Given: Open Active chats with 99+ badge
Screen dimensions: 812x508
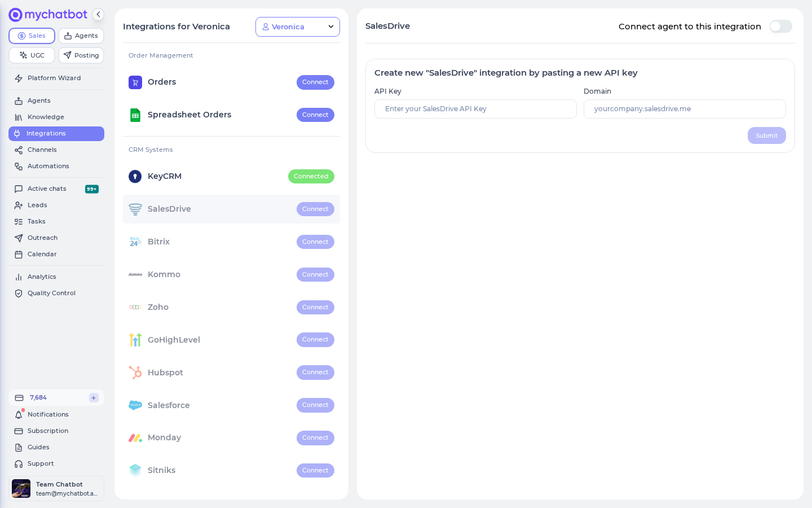Looking at the screenshot, I should (56, 189).
